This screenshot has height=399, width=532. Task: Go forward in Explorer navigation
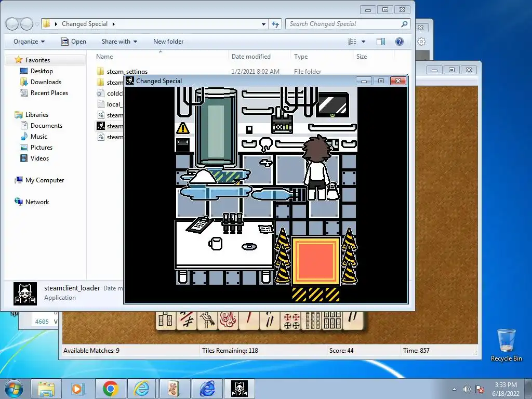click(x=27, y=24)
